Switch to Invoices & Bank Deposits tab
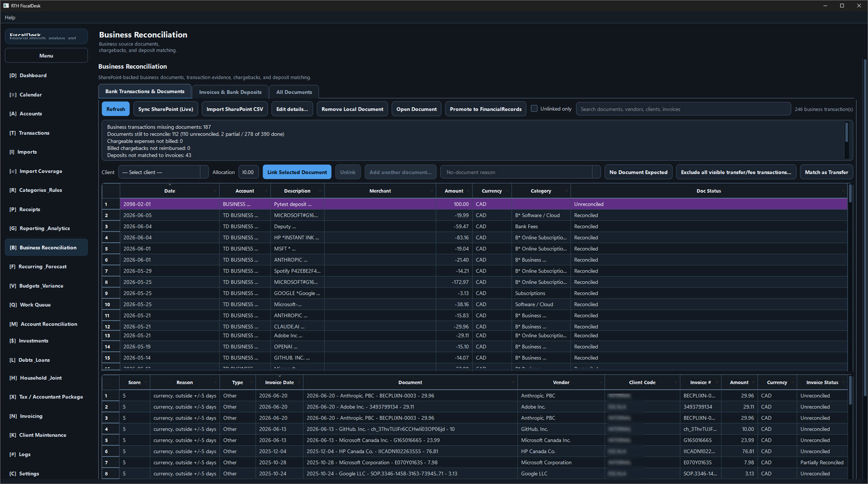868x484 pixels. tap(230, 92)
